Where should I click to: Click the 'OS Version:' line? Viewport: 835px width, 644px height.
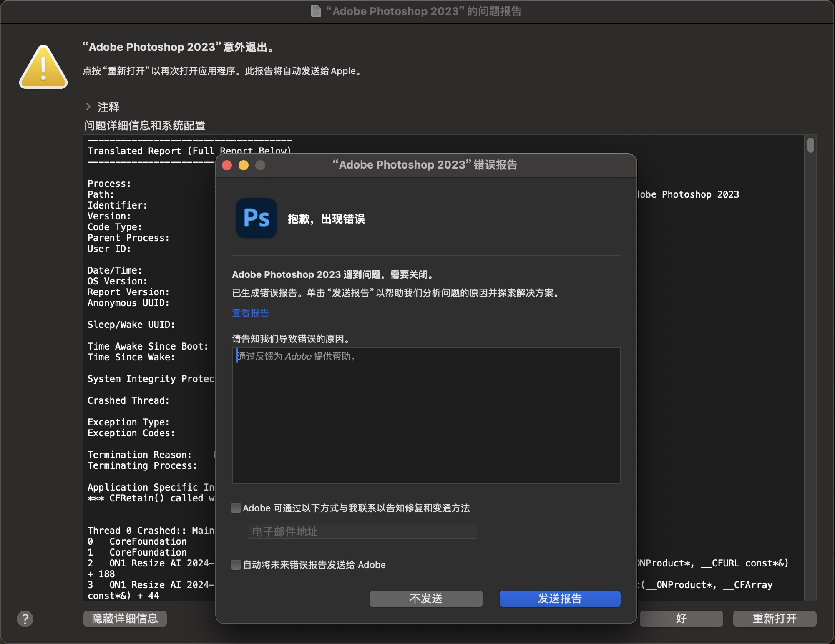coord(117,281)
